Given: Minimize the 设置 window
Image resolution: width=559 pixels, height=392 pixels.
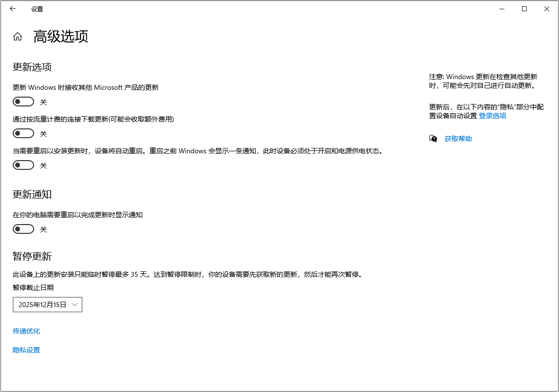Looking at the screenshot, I should (501, 9).
